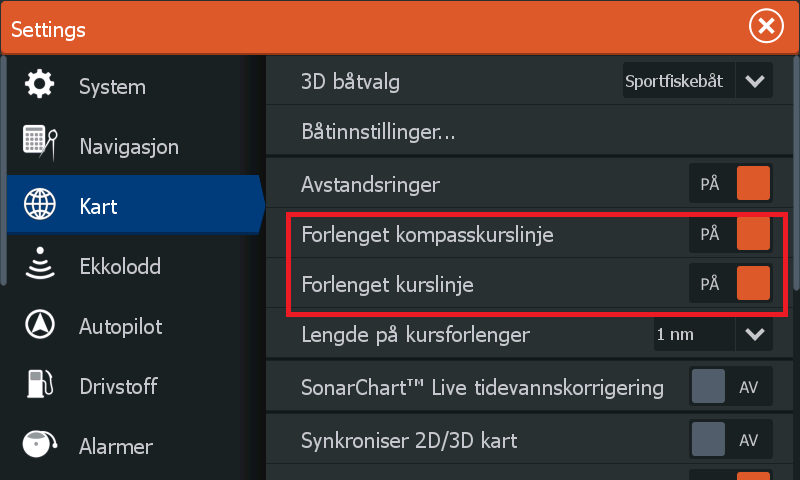The image size is (800, 480).
Task: Expand Lengde på kursforlenger dropdown arrow
Action: click(x=754, y=334)
